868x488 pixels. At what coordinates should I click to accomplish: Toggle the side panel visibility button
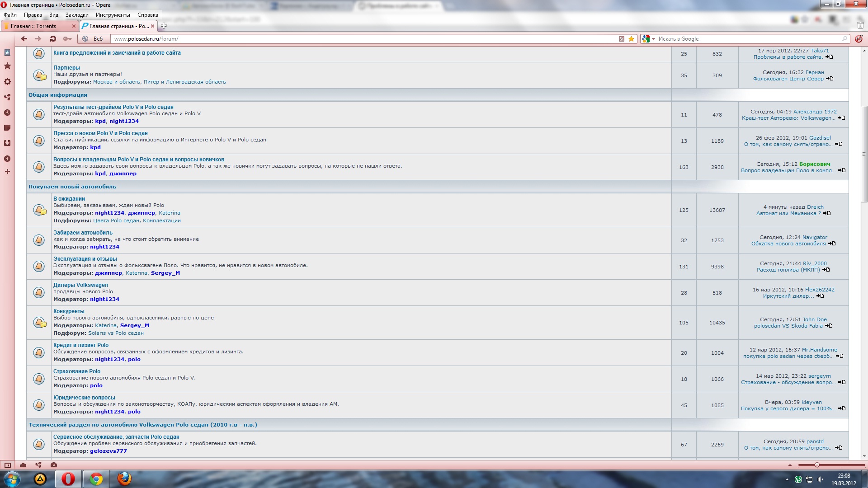pos(7,465)
